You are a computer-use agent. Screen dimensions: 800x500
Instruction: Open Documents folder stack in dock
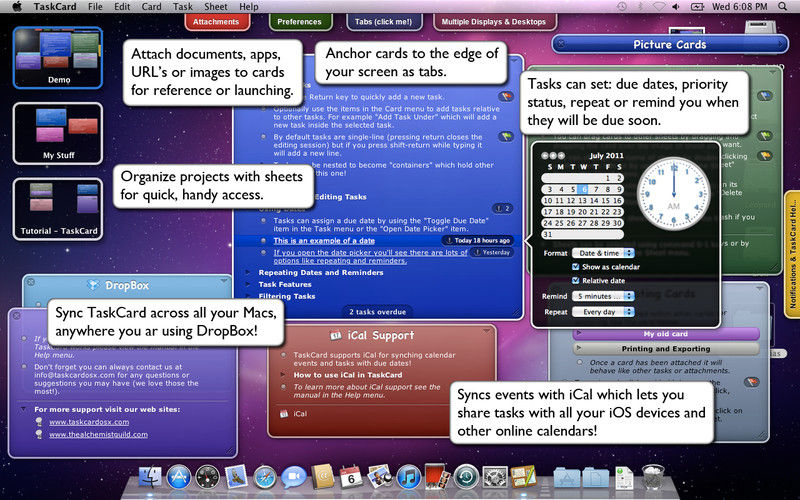(595, 478)
